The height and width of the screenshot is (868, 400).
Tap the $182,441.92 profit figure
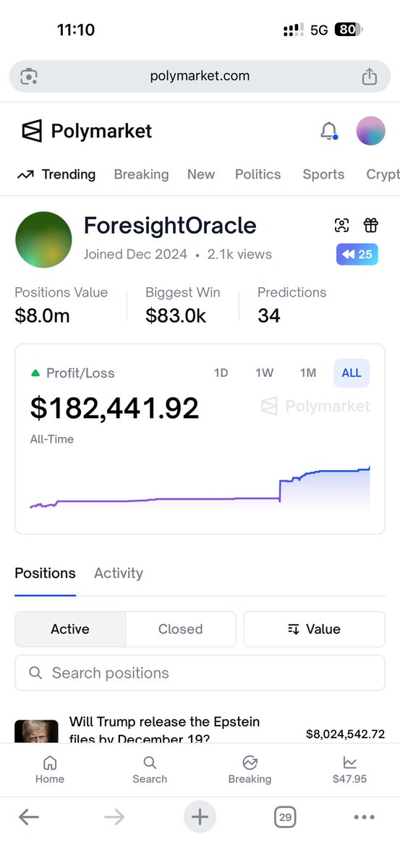coord(114,408)
